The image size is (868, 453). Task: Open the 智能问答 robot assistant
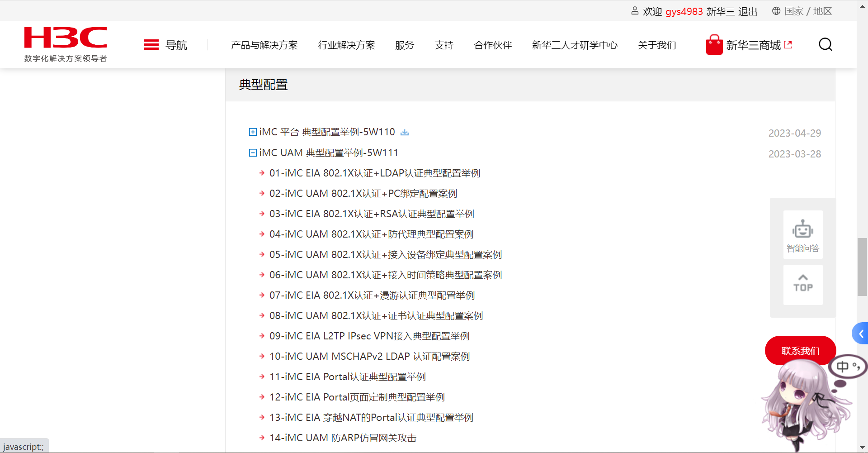click(x=803, y=235)
